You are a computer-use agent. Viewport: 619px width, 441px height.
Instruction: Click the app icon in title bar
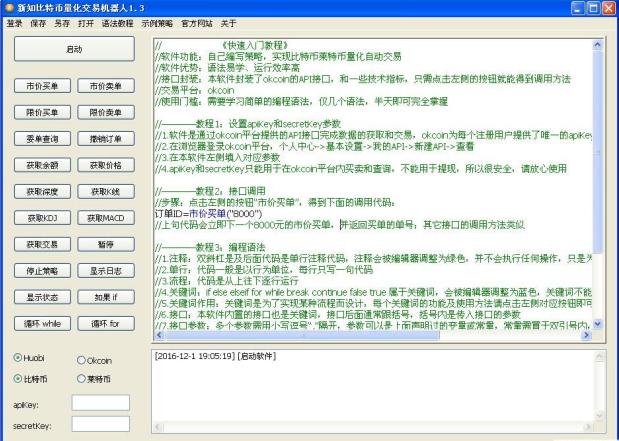(x=10, y=8)
